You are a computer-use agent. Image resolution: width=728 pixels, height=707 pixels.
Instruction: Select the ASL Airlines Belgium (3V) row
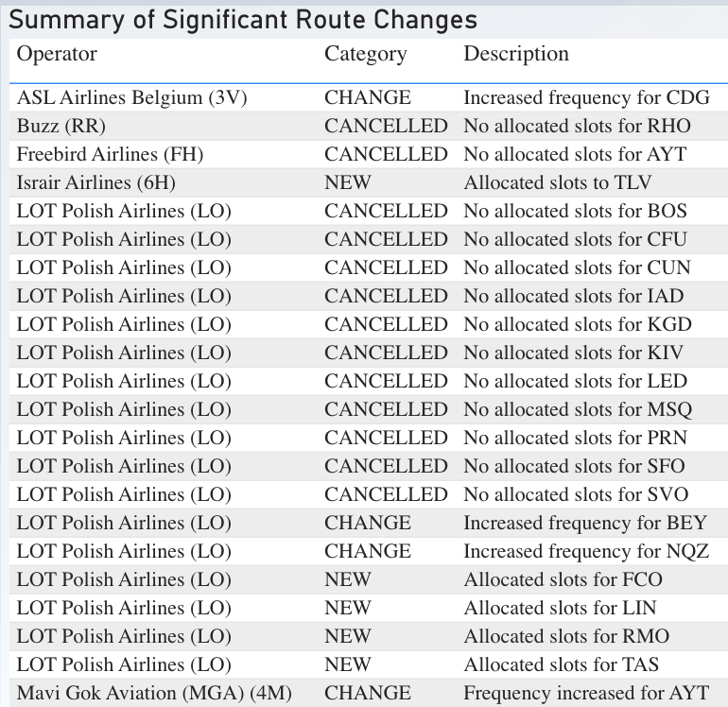(x=369, y=98)
